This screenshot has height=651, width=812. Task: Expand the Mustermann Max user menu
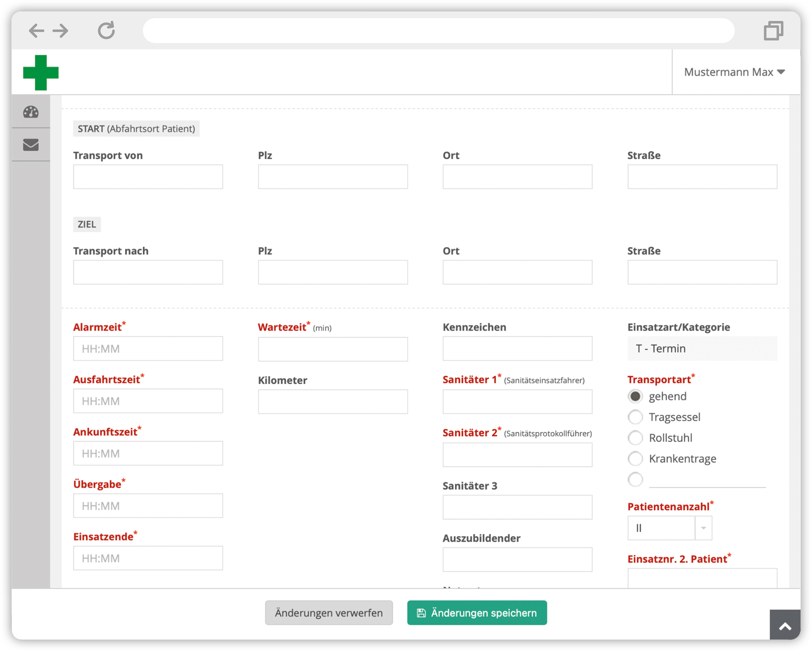[x=734, y=72]
